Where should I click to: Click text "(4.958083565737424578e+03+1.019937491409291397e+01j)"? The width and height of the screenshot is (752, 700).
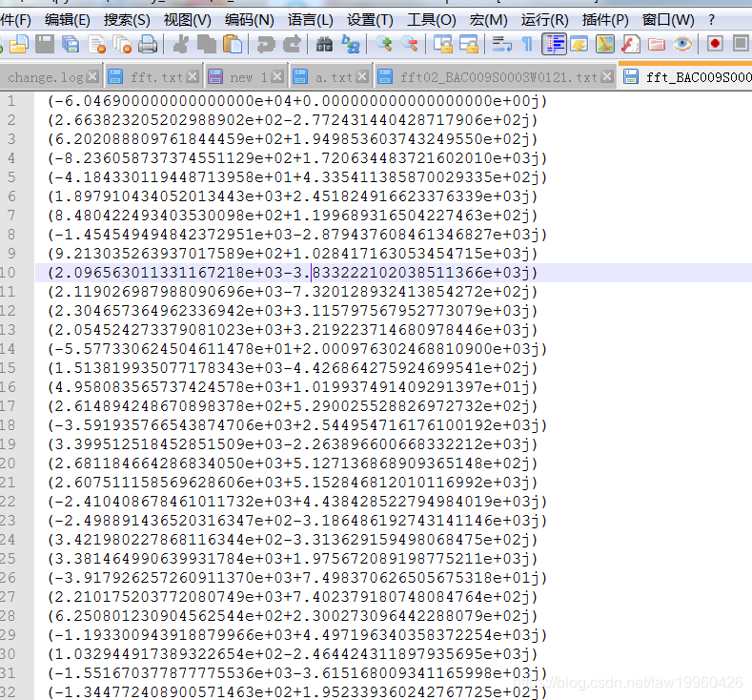293,386
